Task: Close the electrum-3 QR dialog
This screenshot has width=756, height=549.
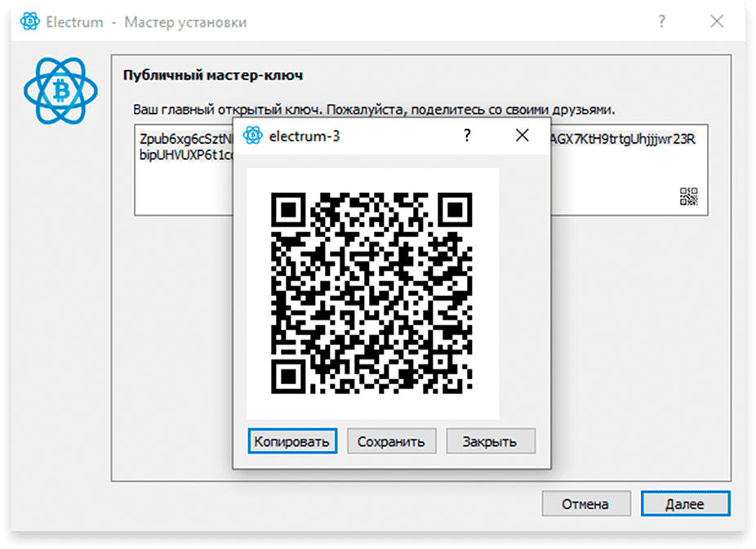Action: [x=523, y=136]
